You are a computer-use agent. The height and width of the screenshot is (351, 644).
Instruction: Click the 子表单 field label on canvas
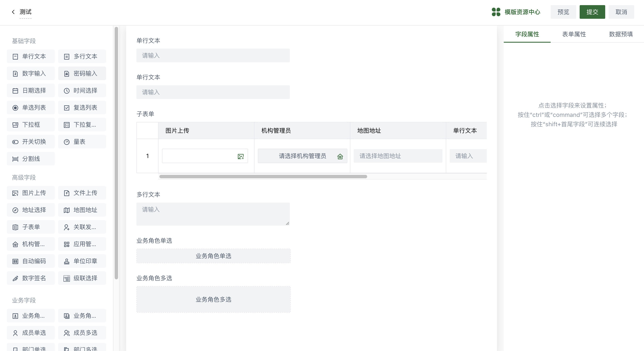point(145,114)
